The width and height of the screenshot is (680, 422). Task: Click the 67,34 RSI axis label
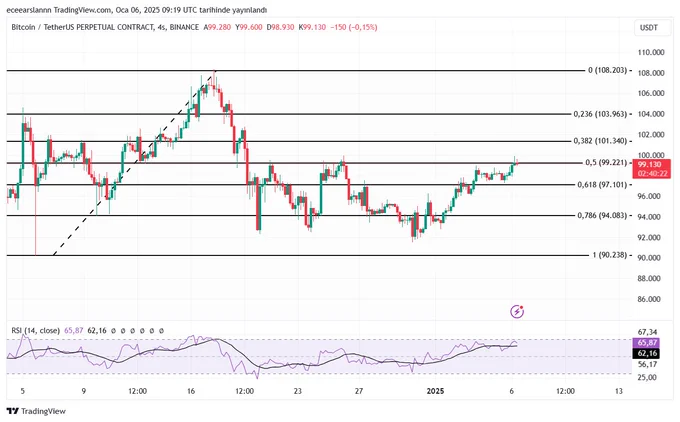coord(647,332)
